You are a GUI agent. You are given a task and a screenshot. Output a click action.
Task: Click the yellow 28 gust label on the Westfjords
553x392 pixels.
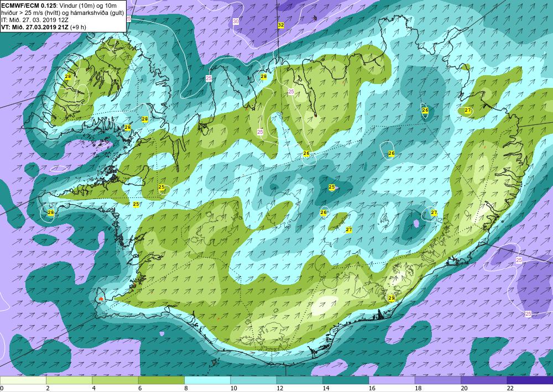click(x=68, y=76)
